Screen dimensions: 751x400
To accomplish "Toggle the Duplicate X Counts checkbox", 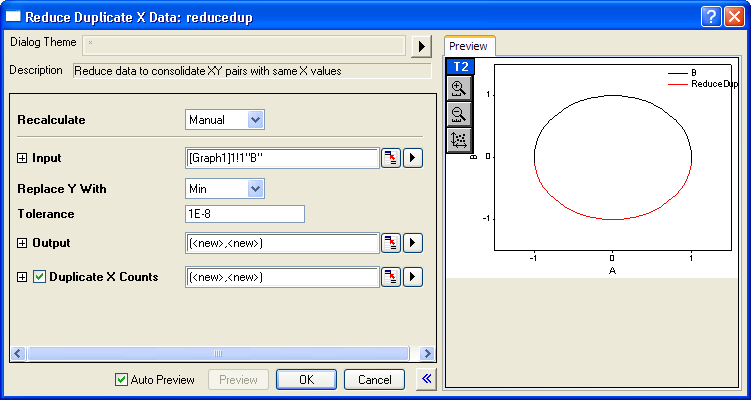I will coord(40,277).
